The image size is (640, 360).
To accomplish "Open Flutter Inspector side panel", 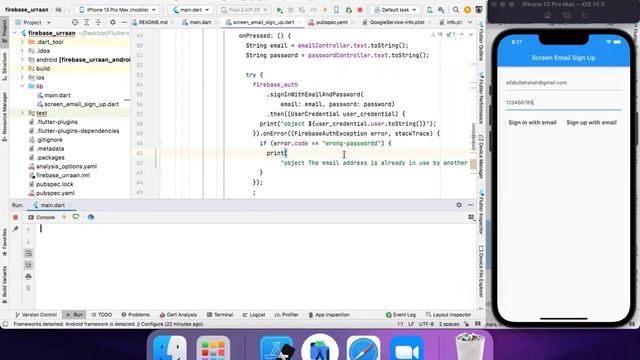I will coord(481,212).
